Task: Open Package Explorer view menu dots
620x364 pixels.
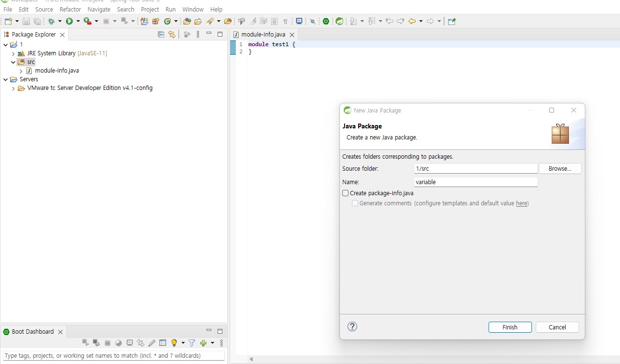Action: (198, 34)
